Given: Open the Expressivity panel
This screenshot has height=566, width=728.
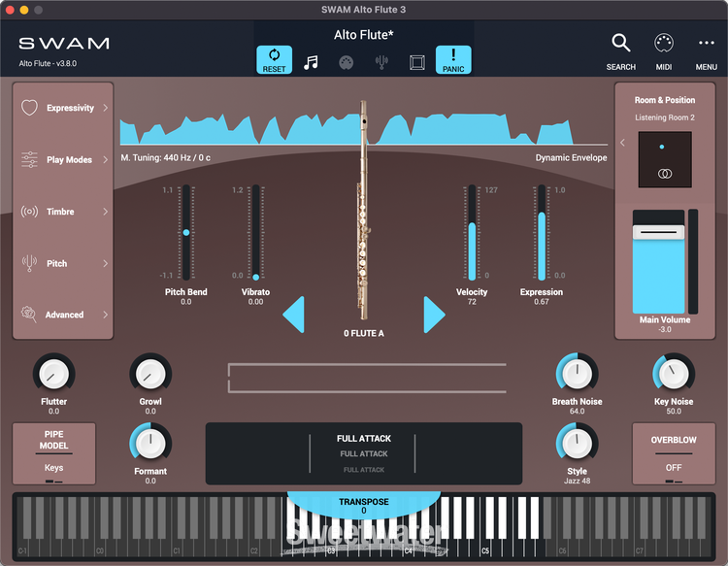Looking at the screenshot, I should [x=64, y=108].
